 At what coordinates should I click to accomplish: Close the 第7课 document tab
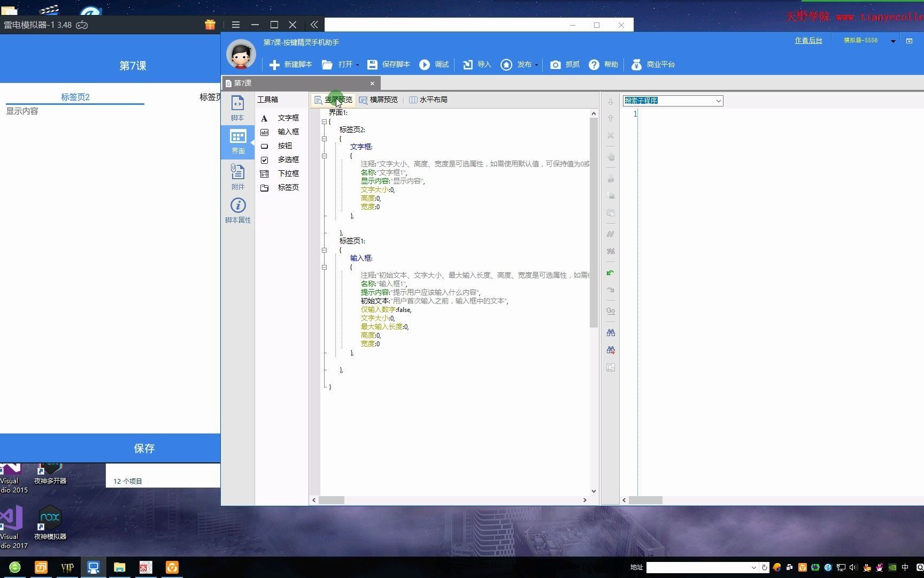click(x=373, y=83)
